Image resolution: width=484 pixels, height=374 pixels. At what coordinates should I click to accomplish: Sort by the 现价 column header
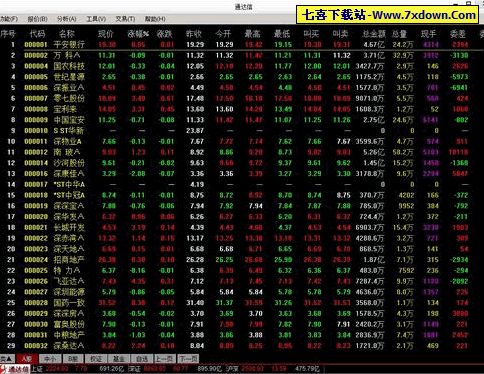tap(106, 34)
